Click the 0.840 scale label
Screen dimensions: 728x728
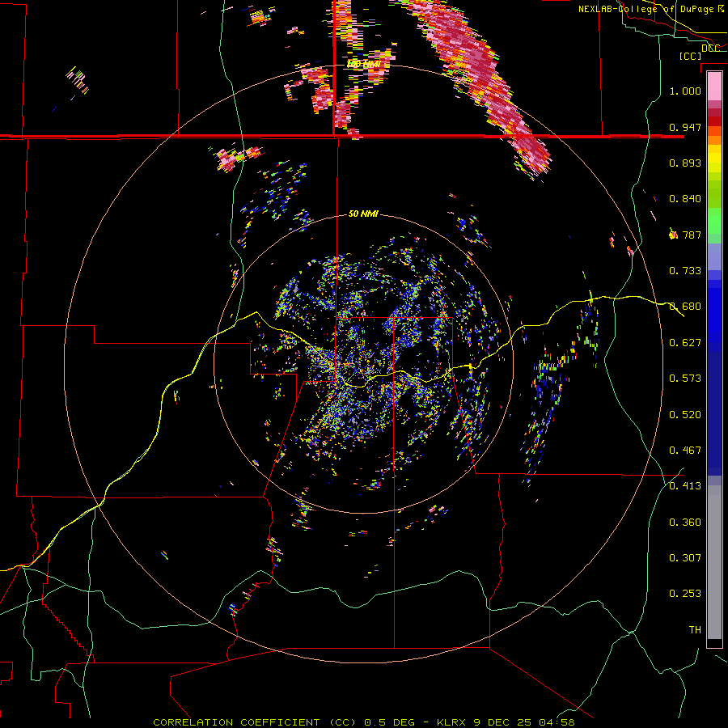(x=685, y=199)
